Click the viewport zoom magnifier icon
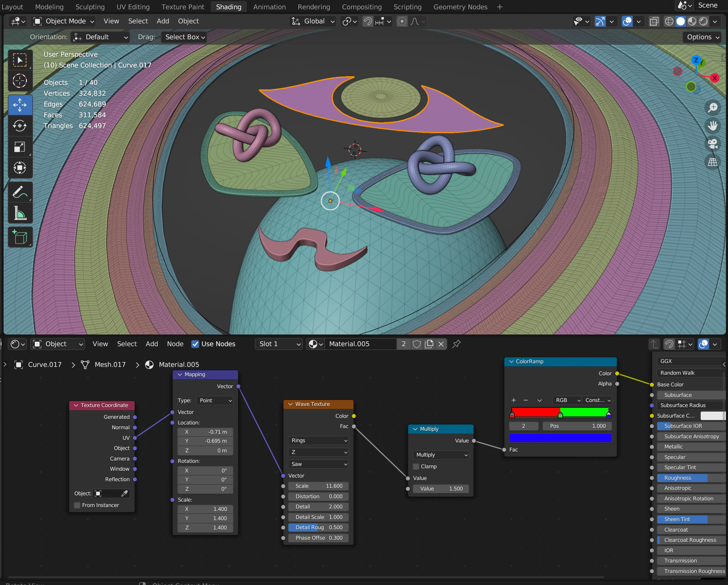728x585 pixels. coord(712,108)
